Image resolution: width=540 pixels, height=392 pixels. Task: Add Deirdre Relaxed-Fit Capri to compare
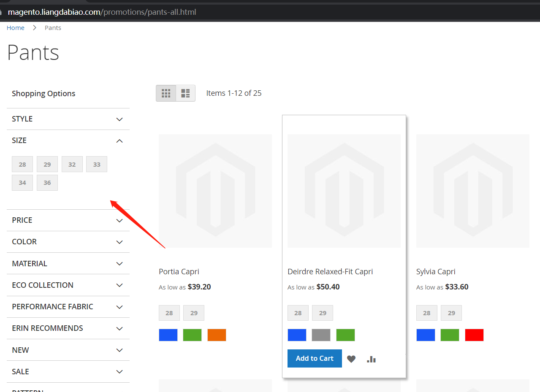pos(371,359)
